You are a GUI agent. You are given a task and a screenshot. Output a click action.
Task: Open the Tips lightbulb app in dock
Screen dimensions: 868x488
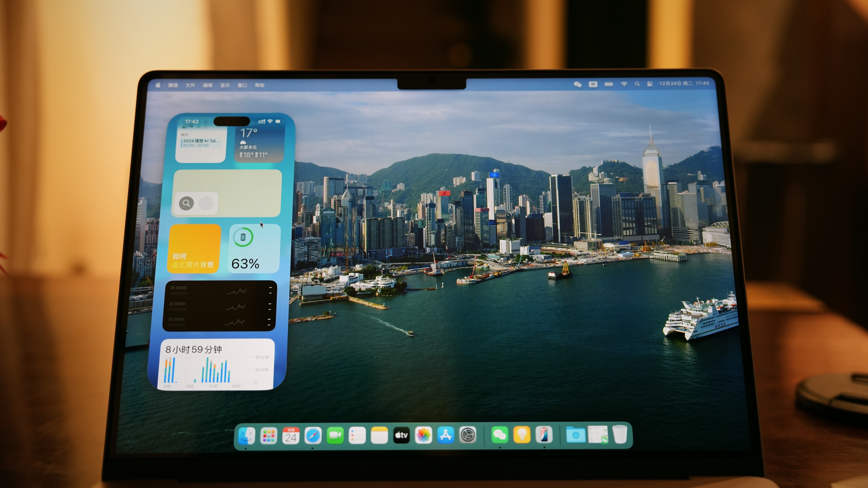[x=522, y=435]
